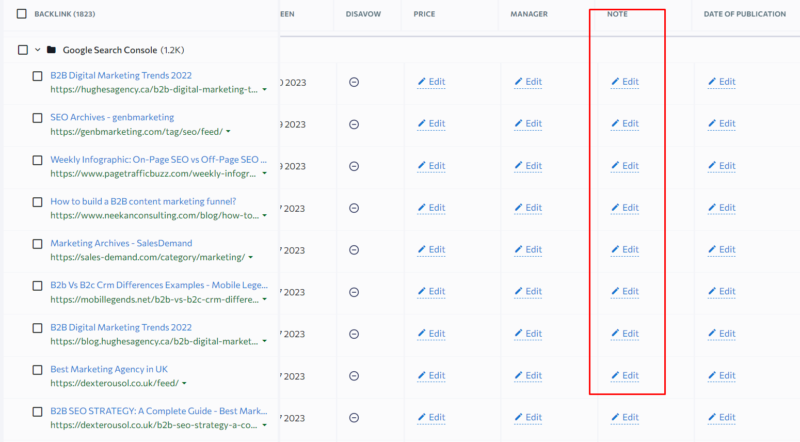Viewport: 800px width, 442px height.
Task: Open URL dropdown for neekanconsulting.com link
Action: 264,216
